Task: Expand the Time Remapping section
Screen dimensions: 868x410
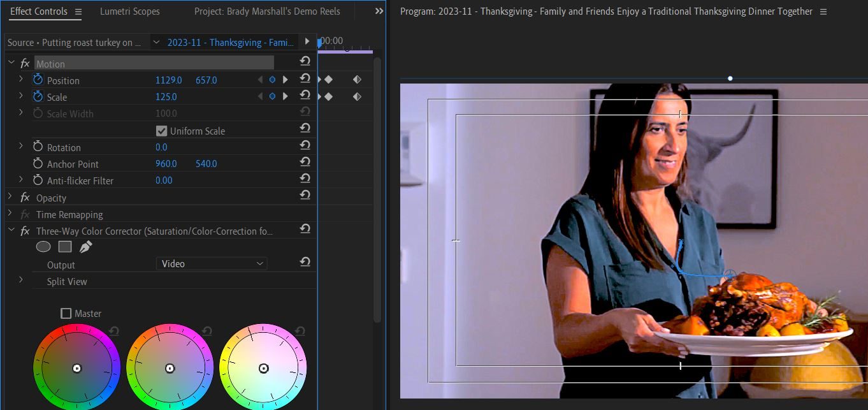Action: tap(11, 213)
